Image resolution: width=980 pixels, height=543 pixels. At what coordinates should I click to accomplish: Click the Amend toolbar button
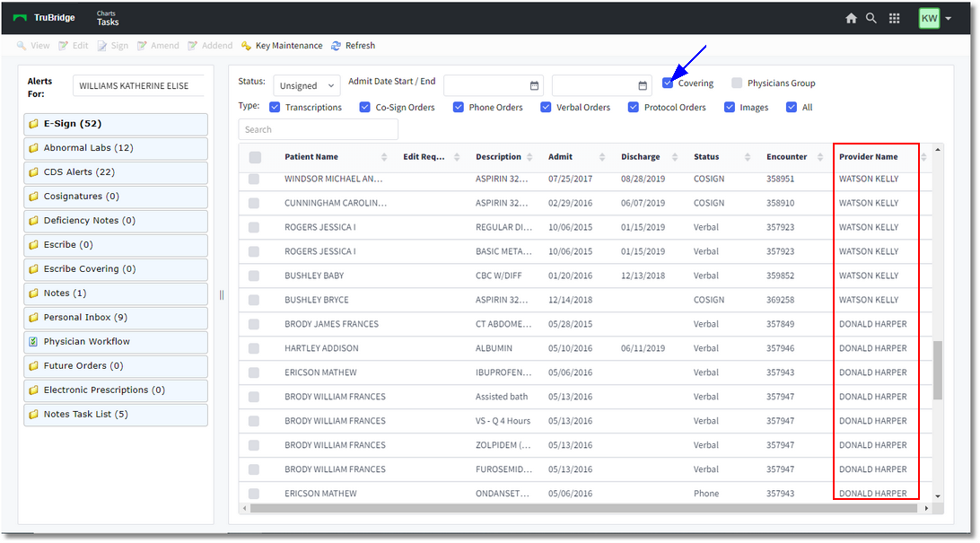(158, 46)
